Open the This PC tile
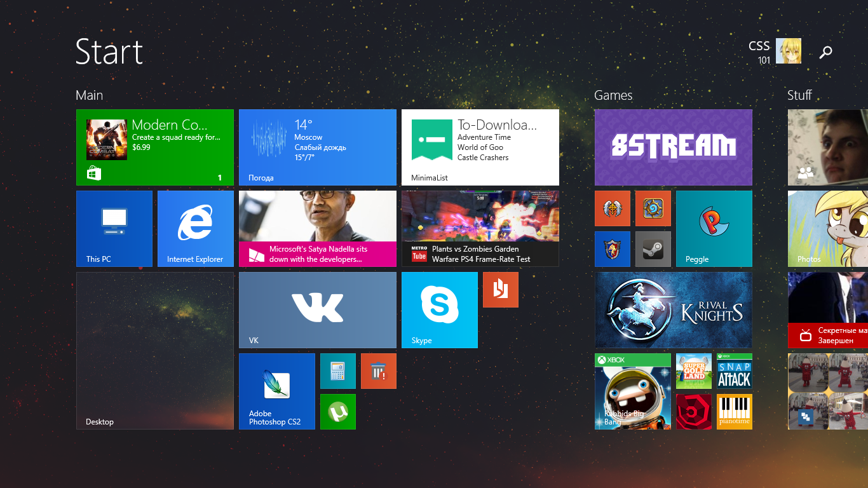868x488 pixels. [114, 229]
